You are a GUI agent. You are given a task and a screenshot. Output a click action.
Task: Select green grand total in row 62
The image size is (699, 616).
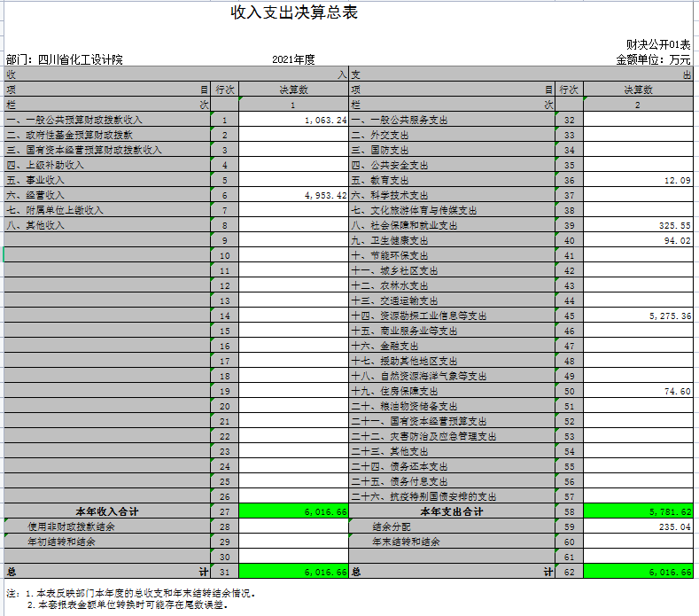(638, 572)
